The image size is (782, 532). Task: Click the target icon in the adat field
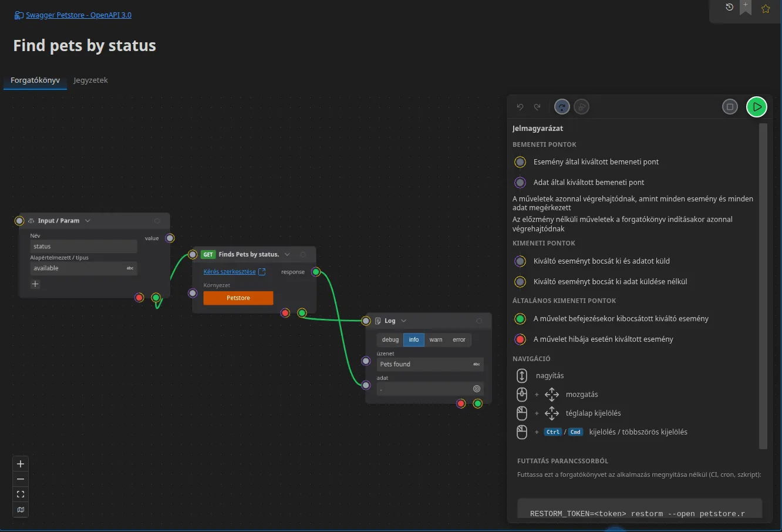(x=477, y=389)
